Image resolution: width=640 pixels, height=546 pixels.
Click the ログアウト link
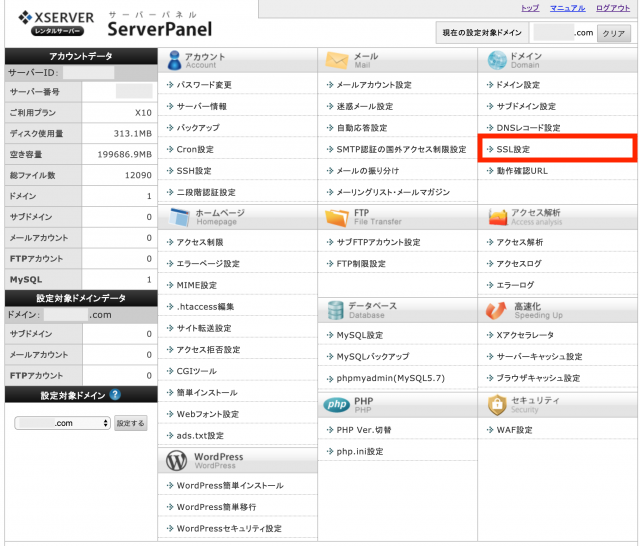click(x=613, y=8)
